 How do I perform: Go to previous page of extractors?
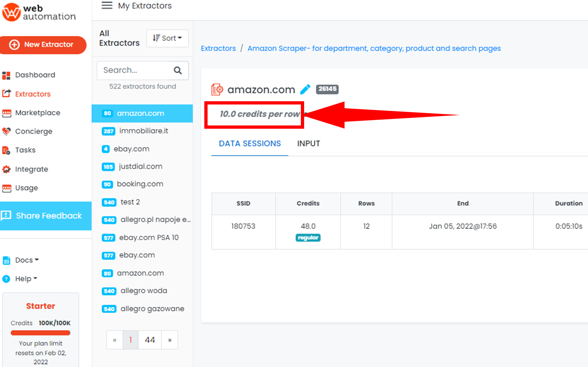pyautogui.click(x=115, y=340)
